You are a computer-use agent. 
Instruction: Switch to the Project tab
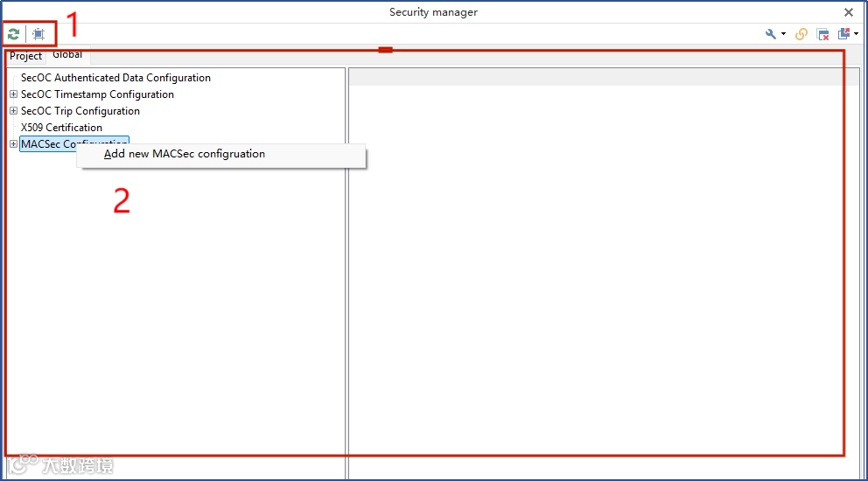[x=25, y=56]
